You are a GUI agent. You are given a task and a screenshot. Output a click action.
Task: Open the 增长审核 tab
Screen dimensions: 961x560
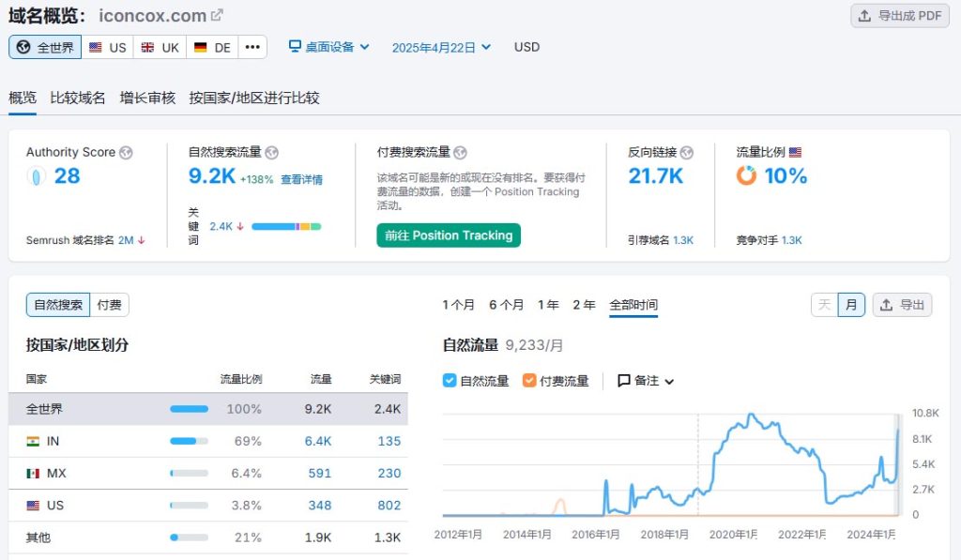pos(147,98)
